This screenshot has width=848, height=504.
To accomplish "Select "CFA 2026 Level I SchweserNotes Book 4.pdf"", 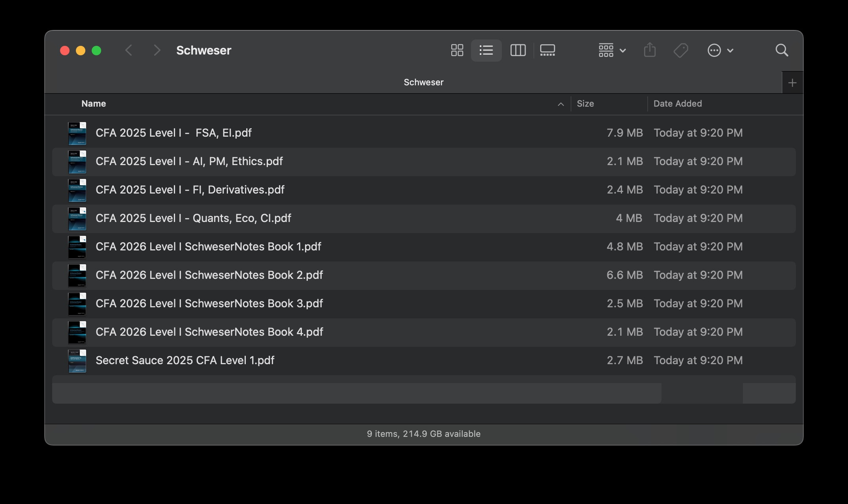I will click(209, 332).
